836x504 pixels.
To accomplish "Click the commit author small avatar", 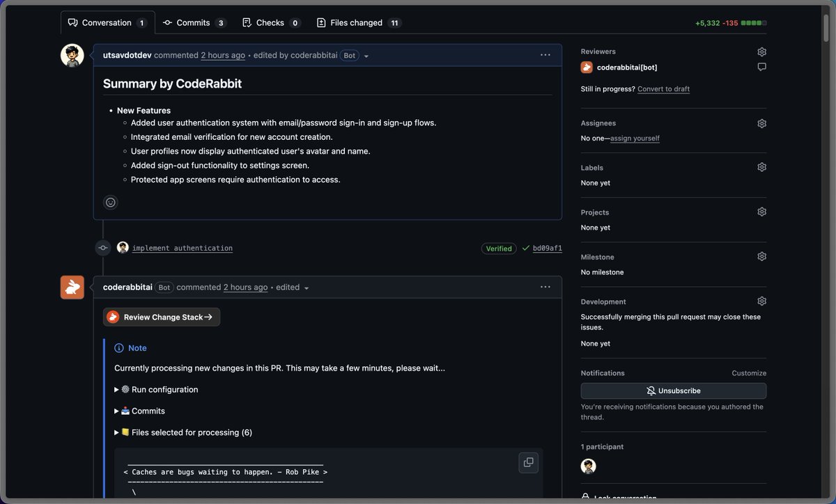I will click(x=123, y=248).
